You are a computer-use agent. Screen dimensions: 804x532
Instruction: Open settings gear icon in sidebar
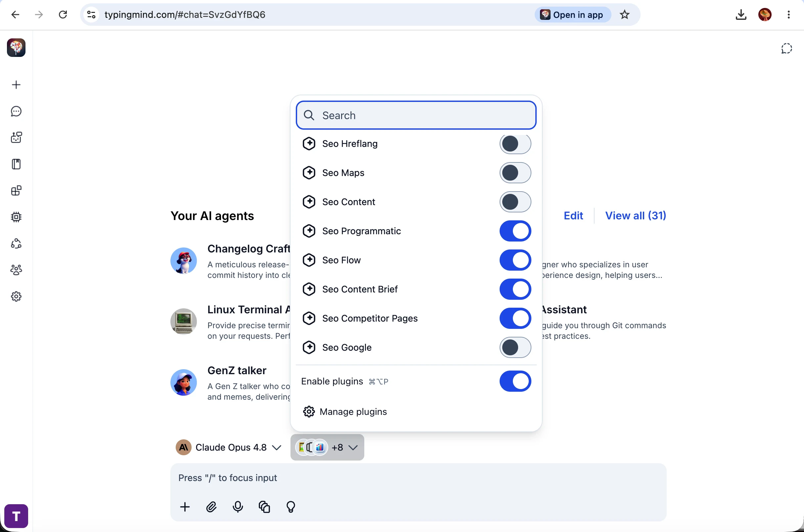[x=16, y=296]
